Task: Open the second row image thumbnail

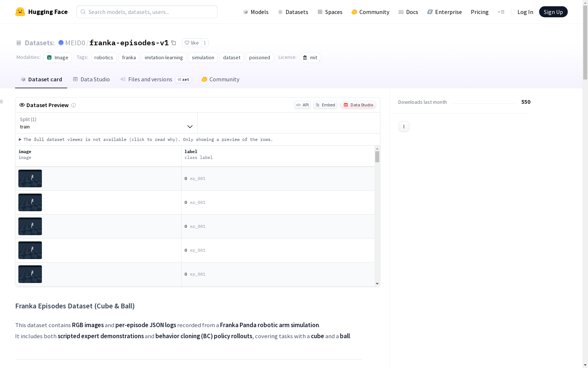Action: click(30, 202)
